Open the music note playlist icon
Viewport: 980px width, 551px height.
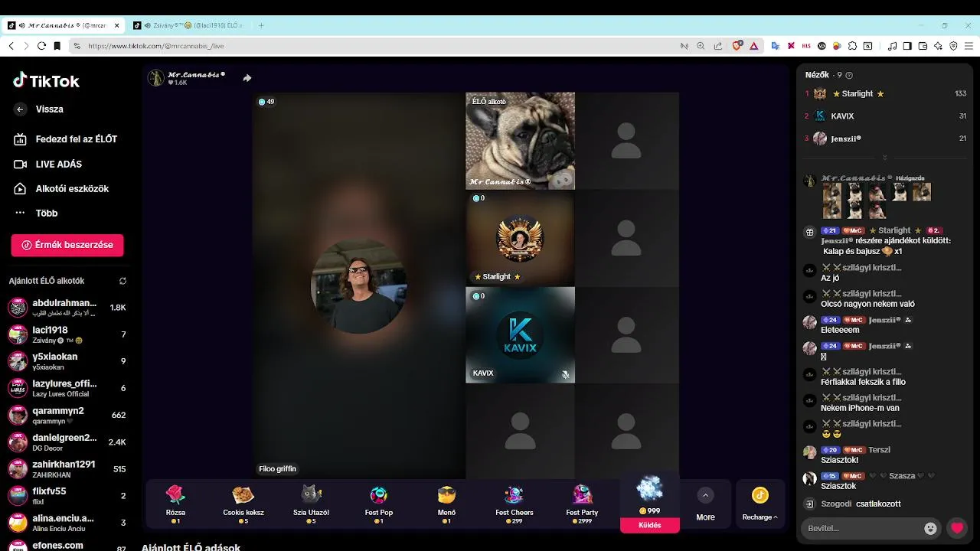point(892,46)
